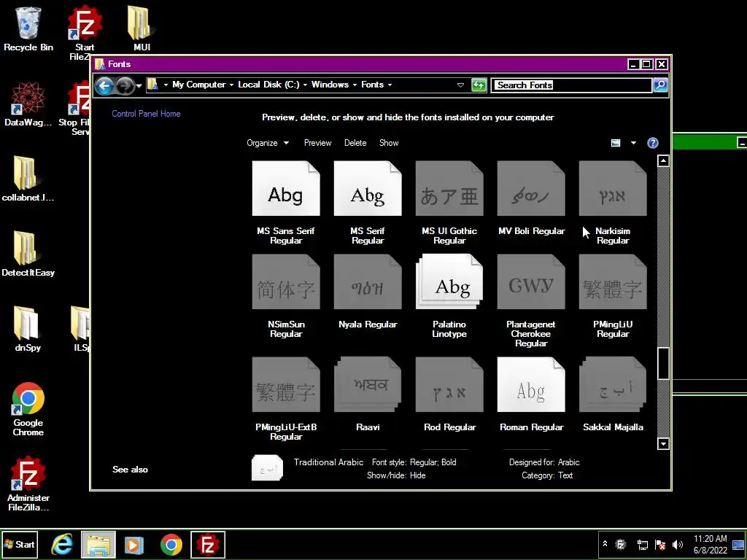Open the DetectItEasy folder on desktop

tap(28, 254)
